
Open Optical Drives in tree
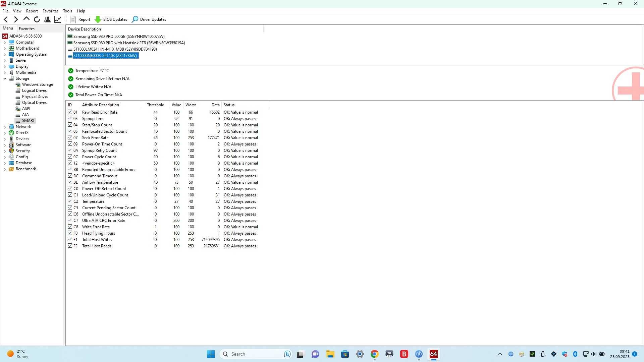[x=34, y=103]
